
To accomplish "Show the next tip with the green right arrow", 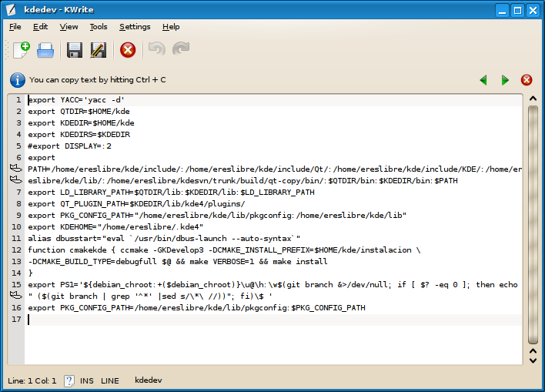I will (x=505, y=80).
